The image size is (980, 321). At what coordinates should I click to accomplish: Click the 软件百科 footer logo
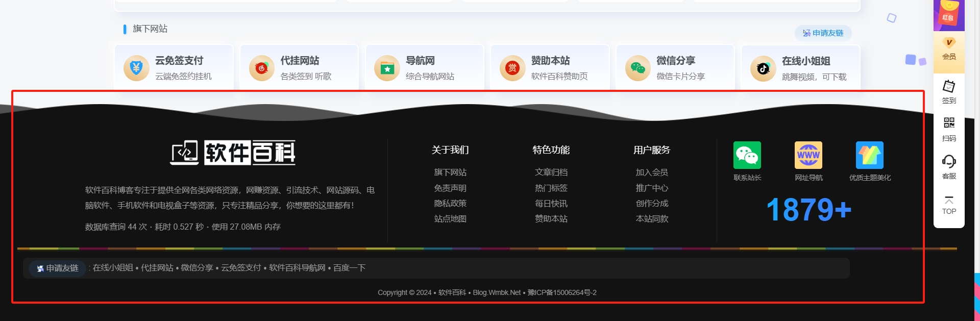pyautogui.click(x=232, y=153)
